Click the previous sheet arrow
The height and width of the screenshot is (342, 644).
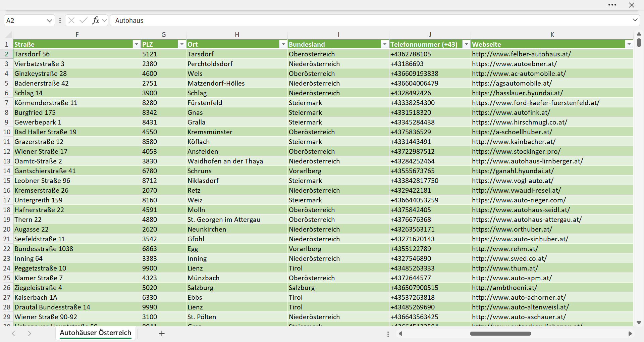[13, 333]
